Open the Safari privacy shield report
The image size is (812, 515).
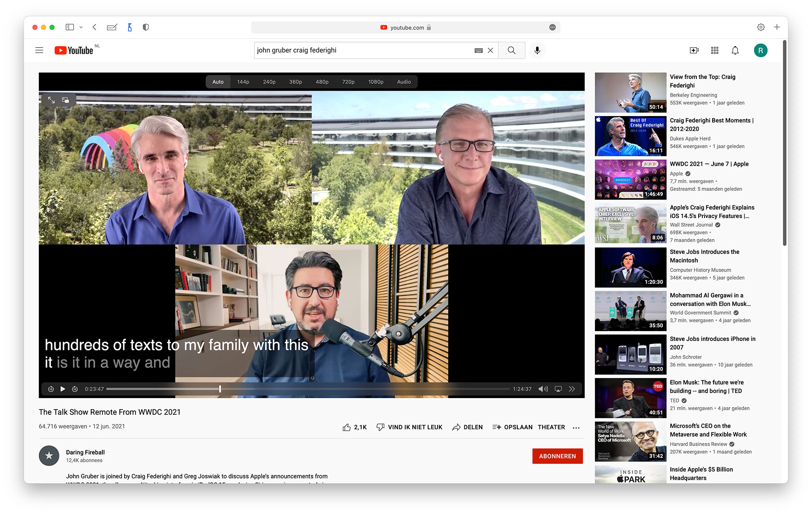(x=145, y=27)
